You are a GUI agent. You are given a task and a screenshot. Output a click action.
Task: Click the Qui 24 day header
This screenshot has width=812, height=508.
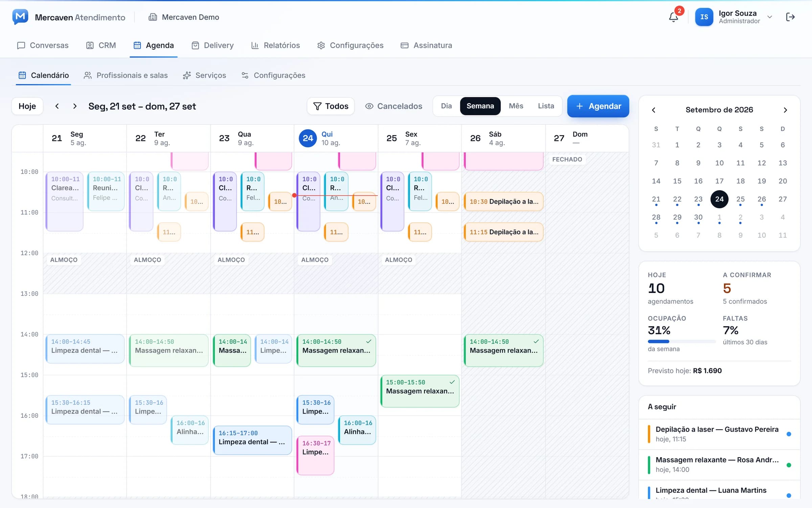336,138
